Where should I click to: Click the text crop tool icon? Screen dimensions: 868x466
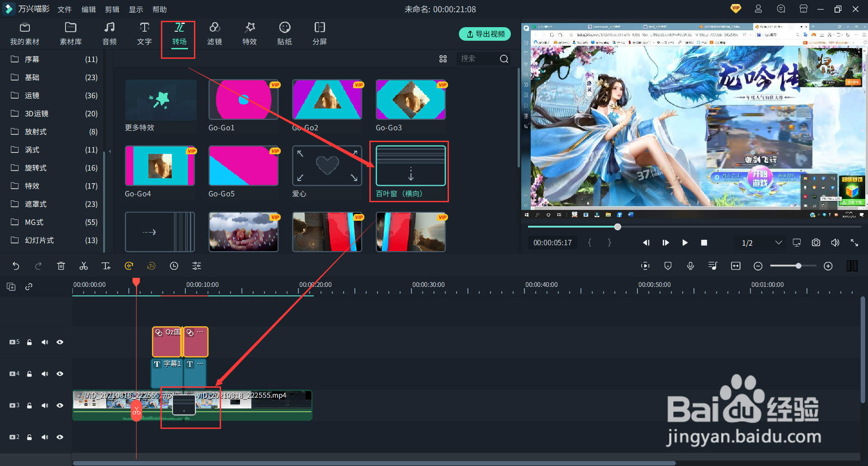point(106,266)
